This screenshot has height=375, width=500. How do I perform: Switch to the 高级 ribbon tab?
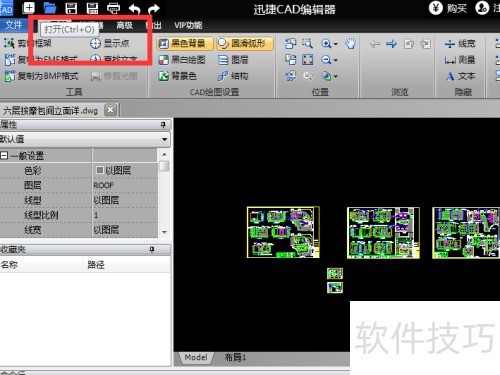125,25
